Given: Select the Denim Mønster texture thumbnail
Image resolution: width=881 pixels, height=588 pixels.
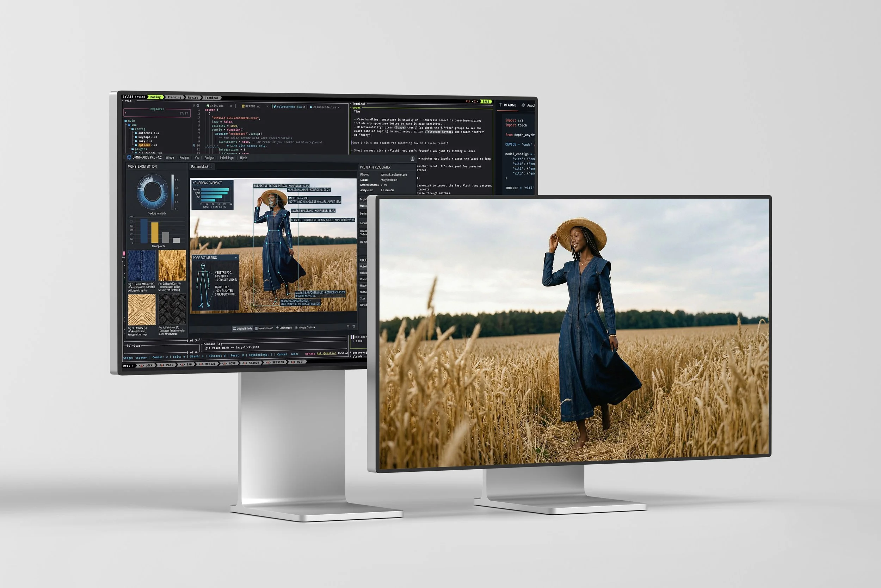Looking at the screenshot, I should 142,266.
